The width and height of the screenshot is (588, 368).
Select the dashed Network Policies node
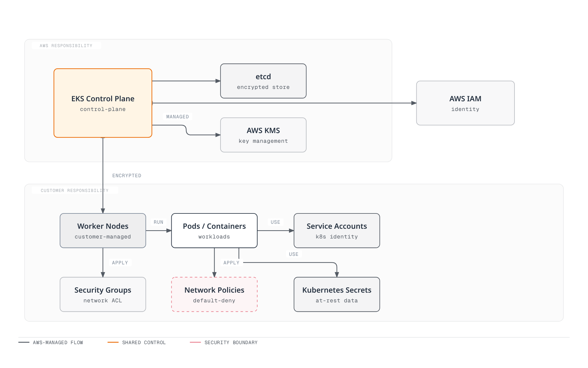click(x=214, y=294)
